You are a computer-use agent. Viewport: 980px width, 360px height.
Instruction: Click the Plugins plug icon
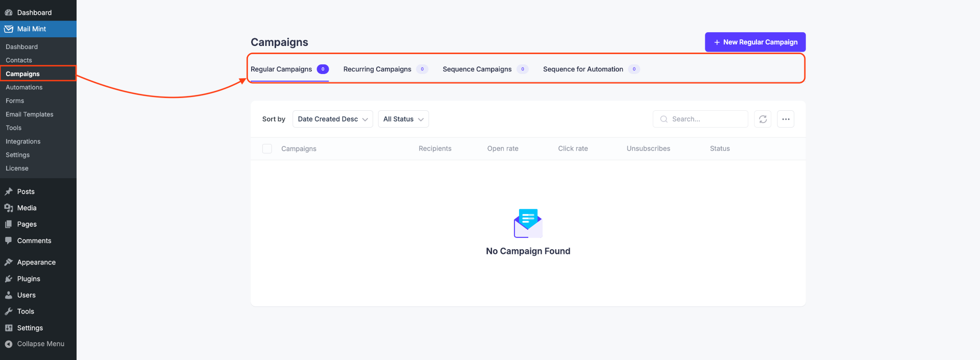click(9, 279)
